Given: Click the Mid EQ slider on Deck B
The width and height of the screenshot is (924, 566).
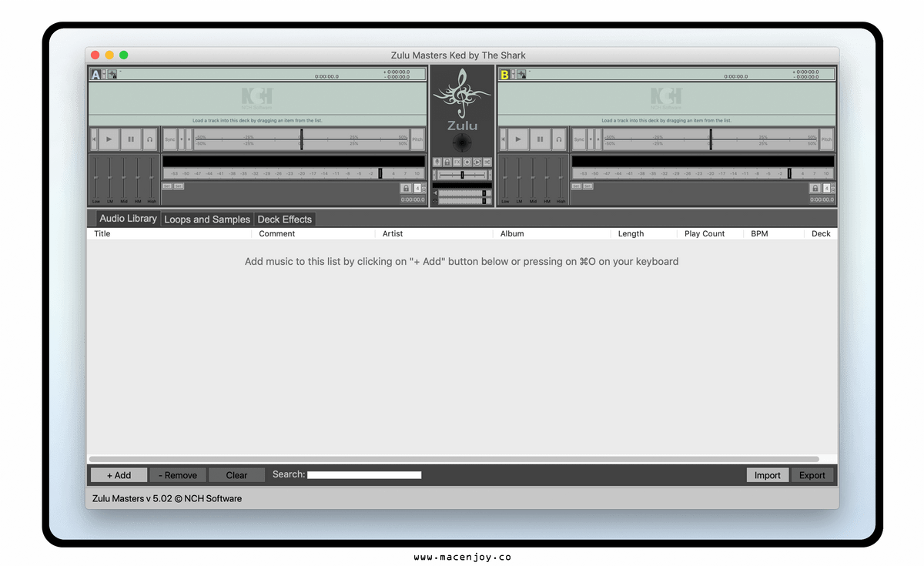Looking at the screenshot, I should coord(533,177).
